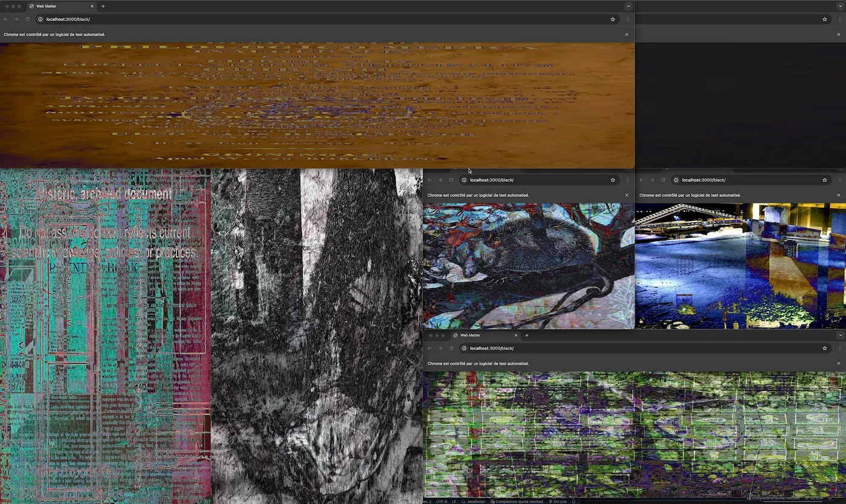This screenshot has width=846, height=504.
Task: Expand the tab search chevron in bottom window
Action: pos(840,335)
